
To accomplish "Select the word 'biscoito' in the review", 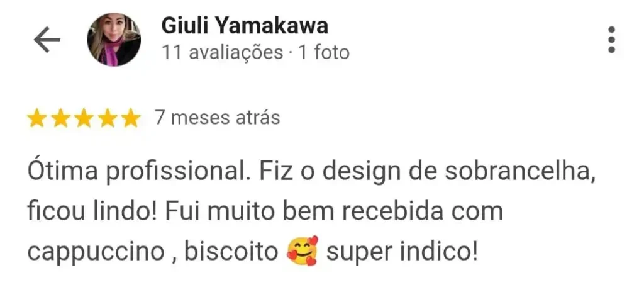I will tap(231, 252).
